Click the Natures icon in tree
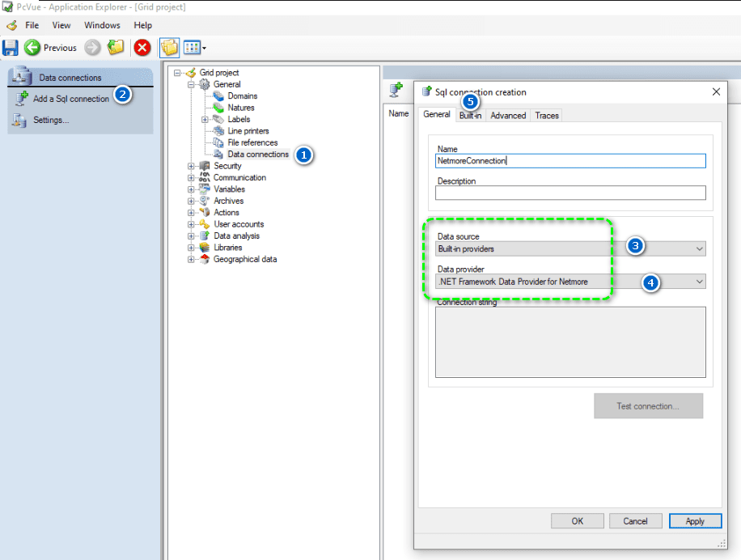The height and width of the screenshot is (560, 741). click(x=218, y=108)
